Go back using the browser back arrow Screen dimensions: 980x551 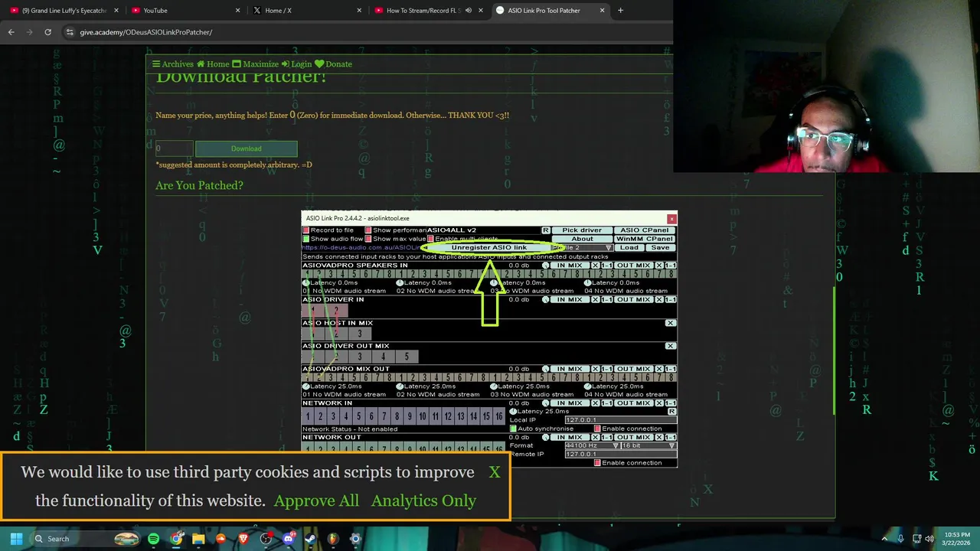(11, 32)
